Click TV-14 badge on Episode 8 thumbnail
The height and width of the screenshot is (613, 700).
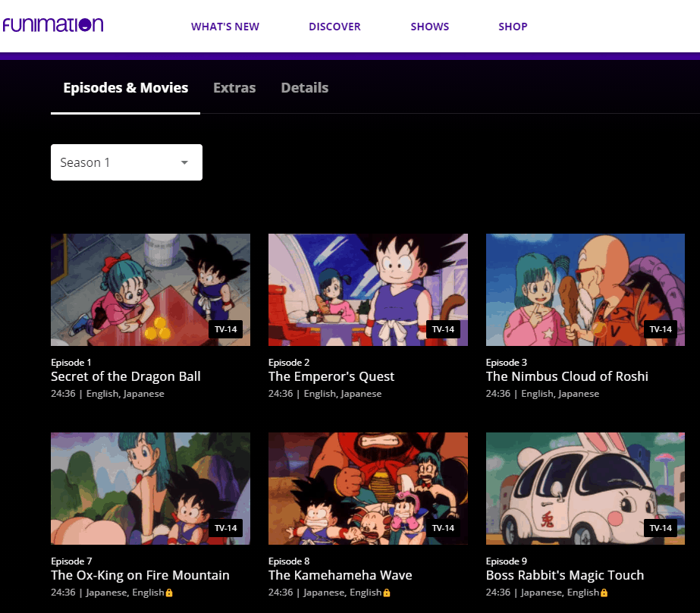(x=443, y=528)
